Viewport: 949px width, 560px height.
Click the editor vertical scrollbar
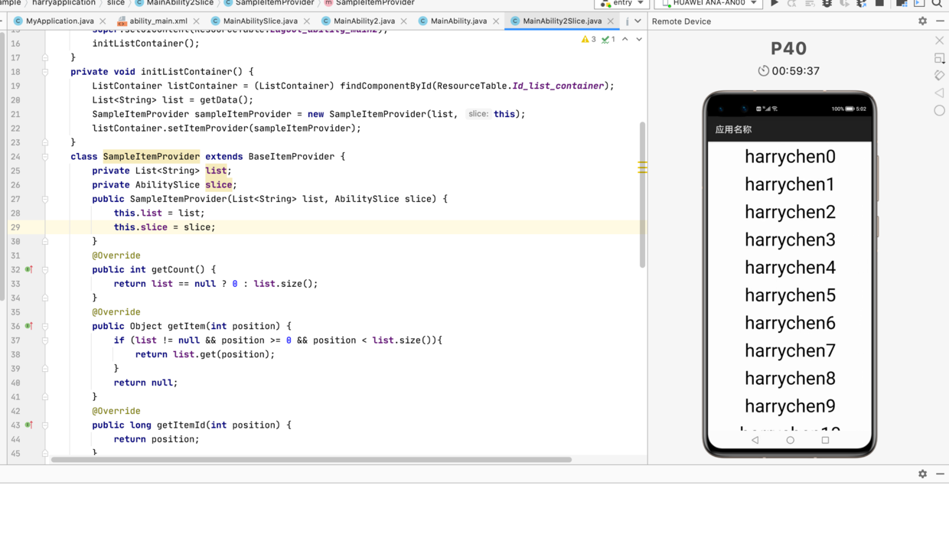(x=642, y=194)
